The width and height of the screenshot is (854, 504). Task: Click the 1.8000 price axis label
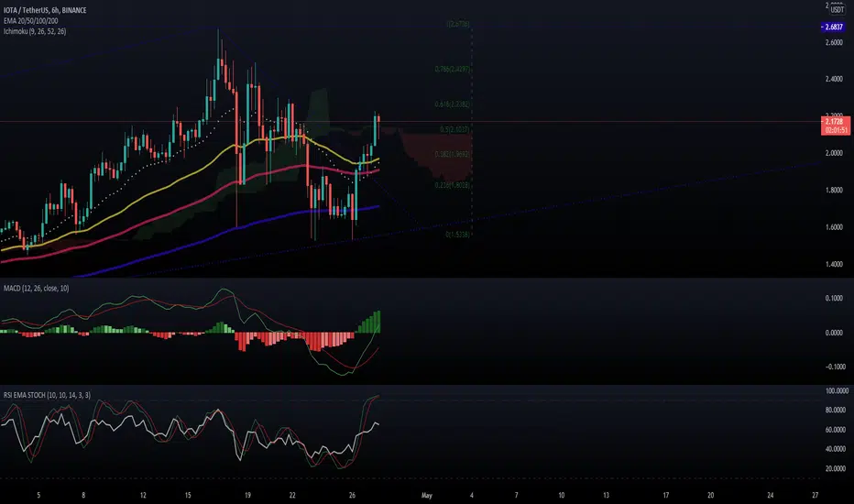[834, 191]
